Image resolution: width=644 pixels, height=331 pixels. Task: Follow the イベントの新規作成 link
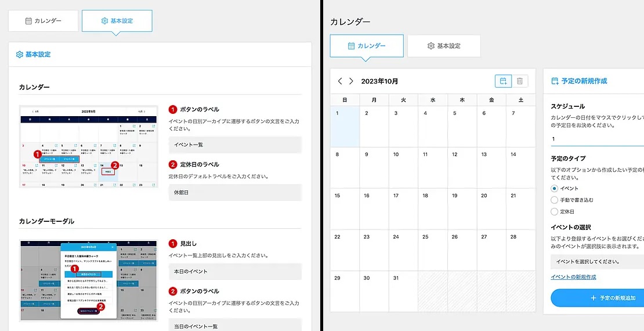(x=573, y=277)
